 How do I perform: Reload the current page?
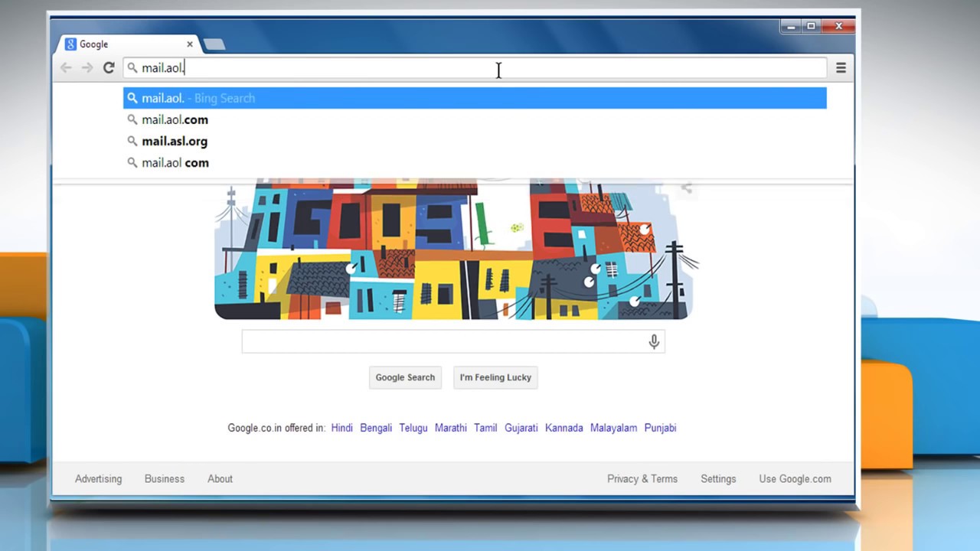(109, 68)
